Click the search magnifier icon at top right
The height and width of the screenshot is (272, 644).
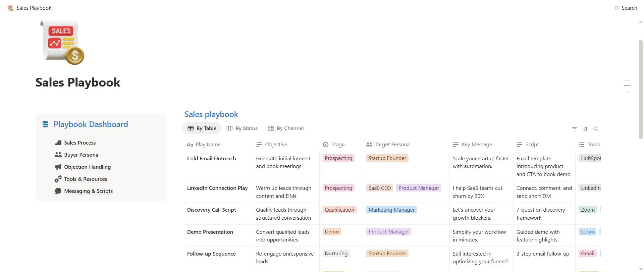click(616, 8)
